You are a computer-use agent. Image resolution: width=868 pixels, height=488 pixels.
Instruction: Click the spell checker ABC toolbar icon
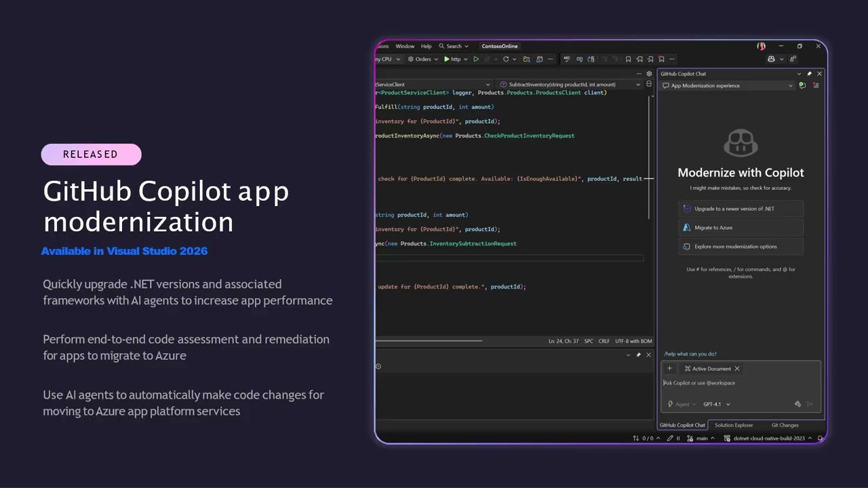coord(567,59)
